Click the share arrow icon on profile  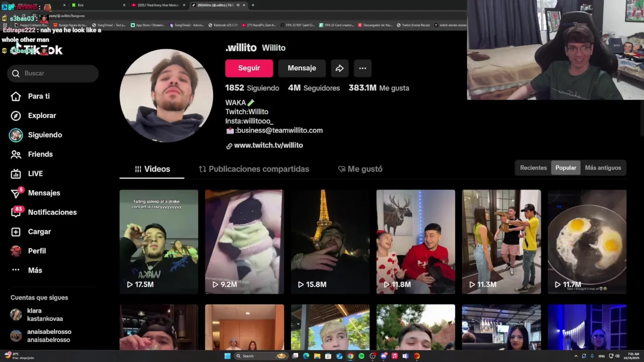point(340,68)
